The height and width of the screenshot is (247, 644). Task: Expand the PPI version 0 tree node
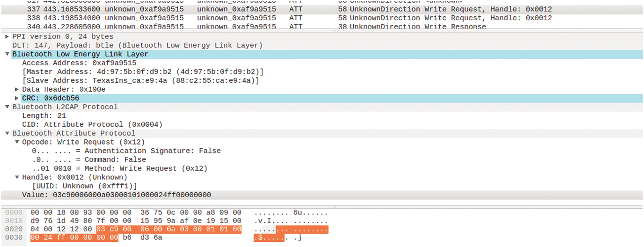pos(7,37)
